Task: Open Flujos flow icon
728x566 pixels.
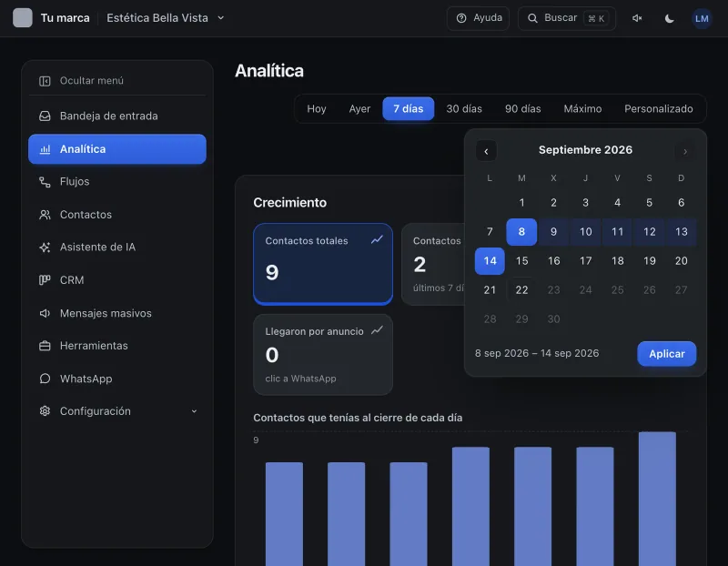Action: [x=45, y=182]
